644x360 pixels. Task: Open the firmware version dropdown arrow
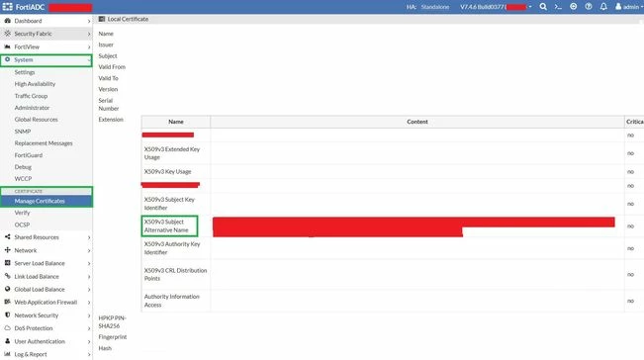click(530, 7)
